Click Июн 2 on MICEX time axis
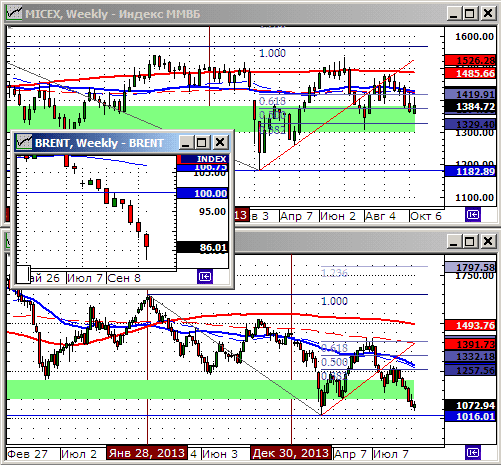Image resolution: width=501 pixels, height=465 pixels. pos(338,216)
